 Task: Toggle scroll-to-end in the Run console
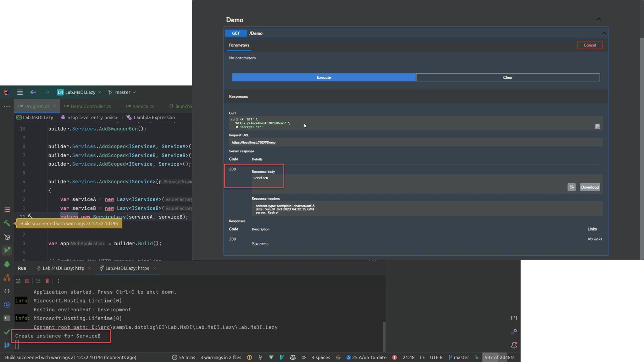click(38, 281)
